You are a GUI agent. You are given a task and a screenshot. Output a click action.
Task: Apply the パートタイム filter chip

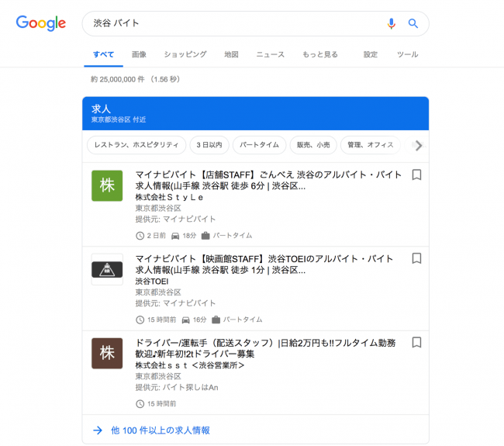click(259, 145)
